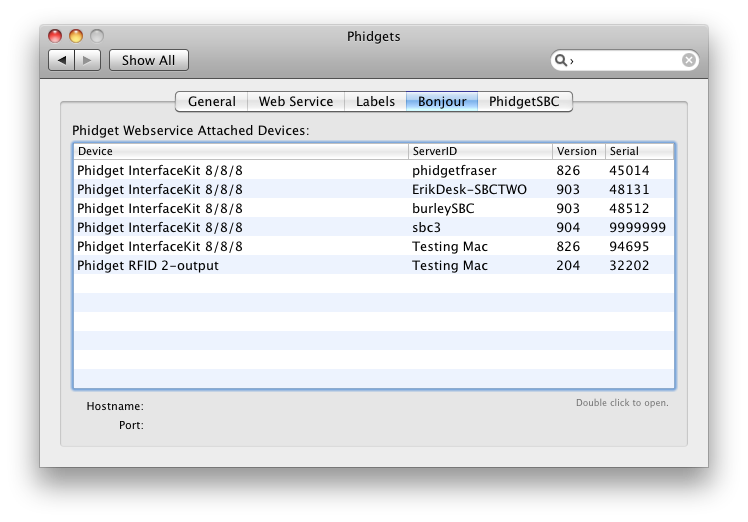Select InterfaceKit row with serial 45014
Viewport: 748px width, 522px height.
(x=374, y=170)
